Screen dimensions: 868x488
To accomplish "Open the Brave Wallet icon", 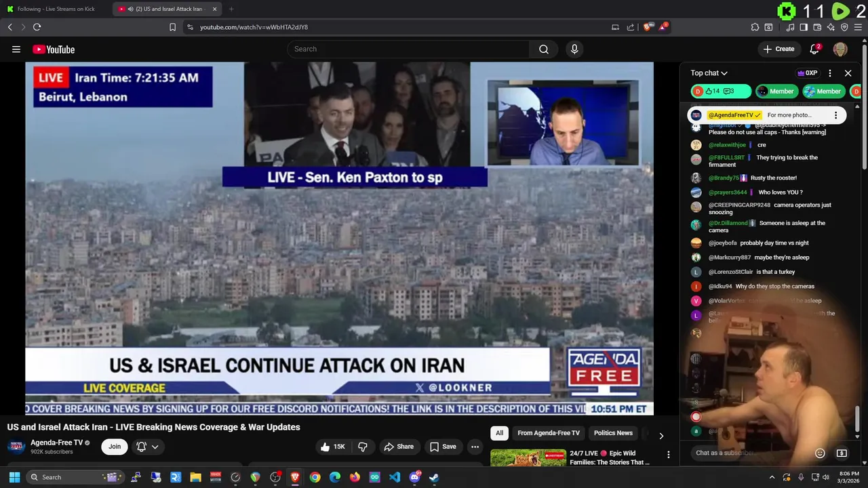I will pyautogui.click(x=817, y=27).
